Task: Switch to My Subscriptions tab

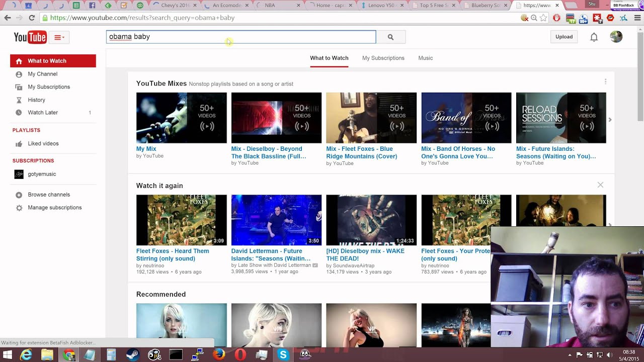Action: (383, 58)
